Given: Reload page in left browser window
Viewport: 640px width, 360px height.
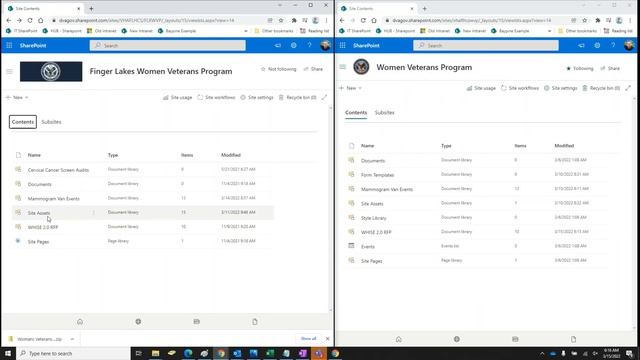Looking at the screenshot, I should tap(30, 20).
